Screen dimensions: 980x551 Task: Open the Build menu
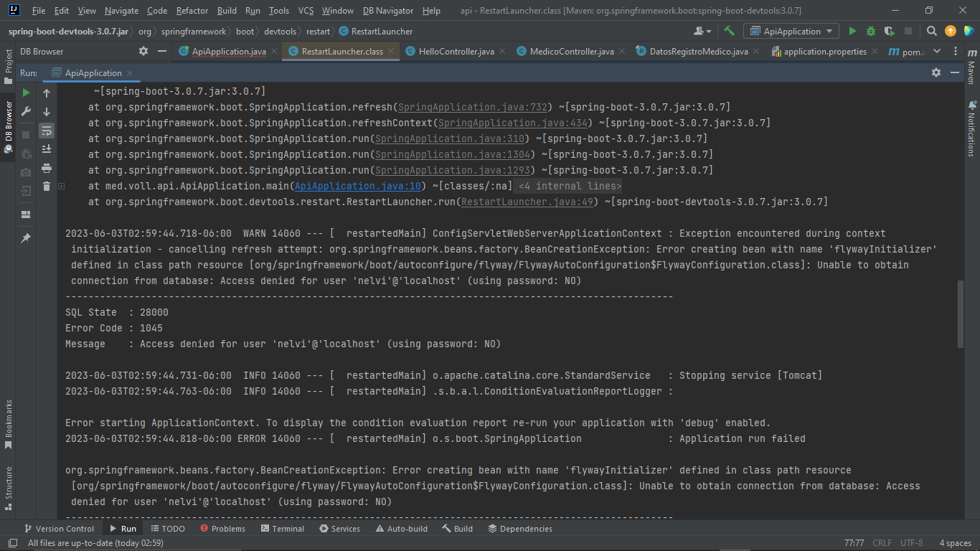tap(227, 11)
